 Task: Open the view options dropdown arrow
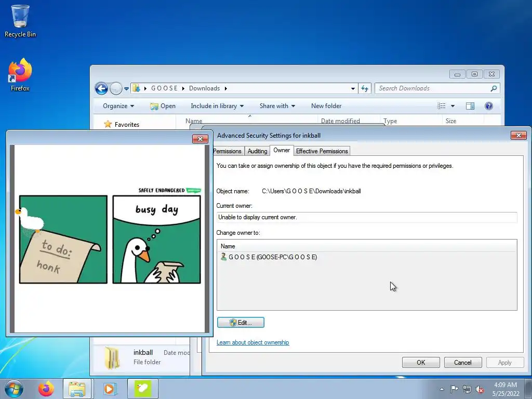(x=453, y=106)
